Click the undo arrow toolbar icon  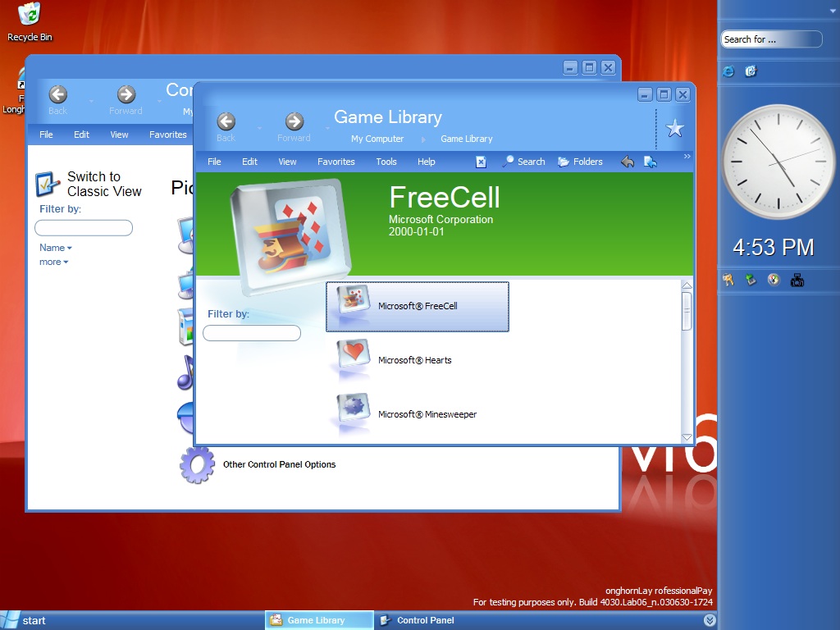click(628, 162)
